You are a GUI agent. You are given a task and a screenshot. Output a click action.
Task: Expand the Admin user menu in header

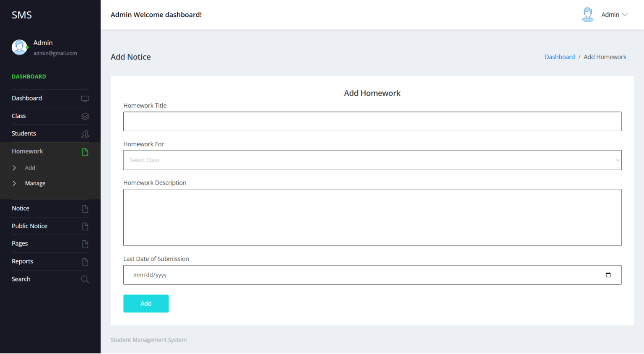click(x=614, y=15)
